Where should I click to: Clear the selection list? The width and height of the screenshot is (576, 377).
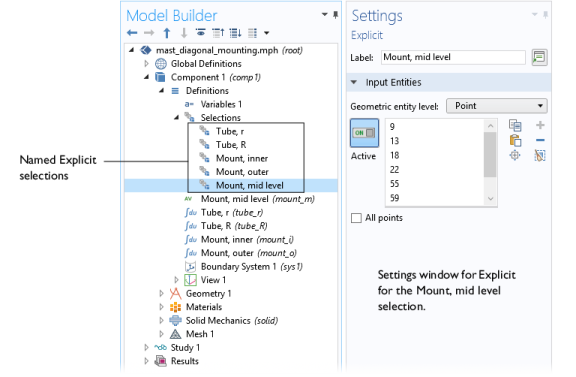point(540,155)
